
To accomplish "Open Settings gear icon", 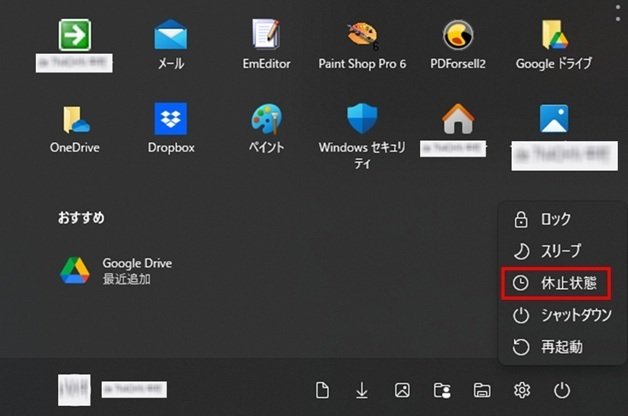I will [522, 390].
